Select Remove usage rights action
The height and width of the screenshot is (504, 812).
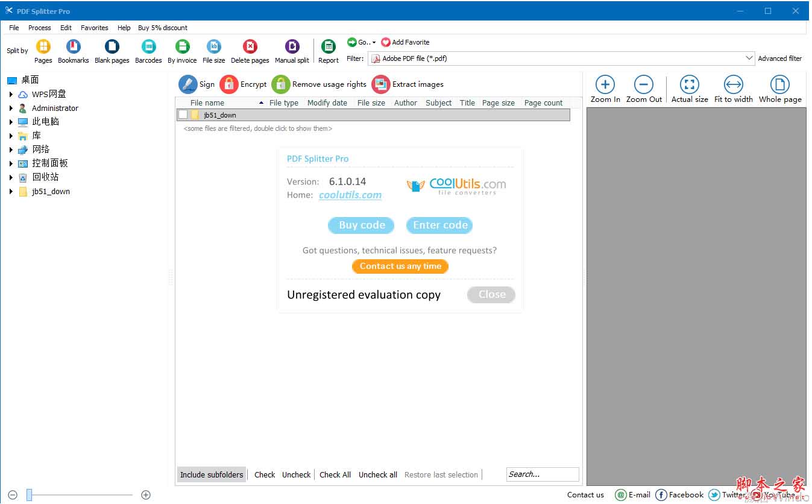click(x=281, y=84)
